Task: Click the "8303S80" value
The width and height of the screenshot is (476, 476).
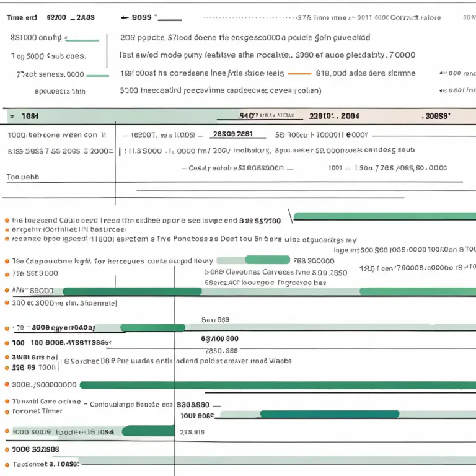Action: click(x=193, y=405)
